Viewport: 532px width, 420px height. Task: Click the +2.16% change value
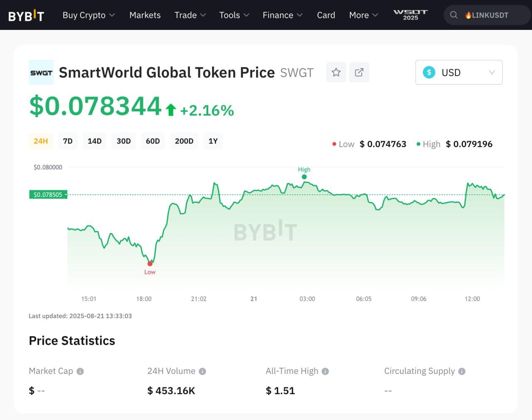[207, 111]
